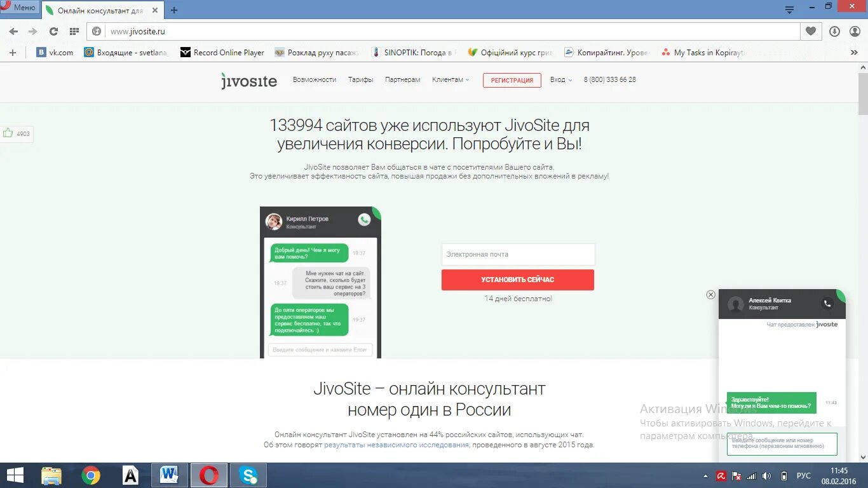
Task: Click Кирилл Петров avatar in demo chat
Action: coord(274,221)
